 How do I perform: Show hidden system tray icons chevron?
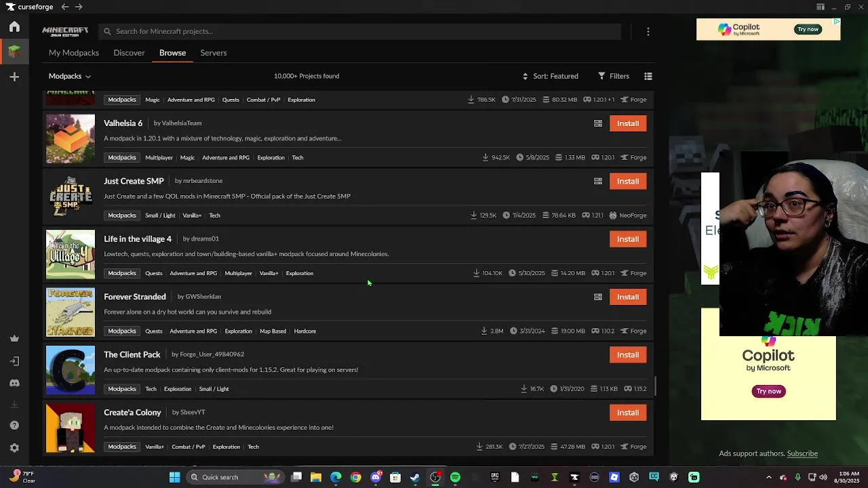(x=768, y=477)
